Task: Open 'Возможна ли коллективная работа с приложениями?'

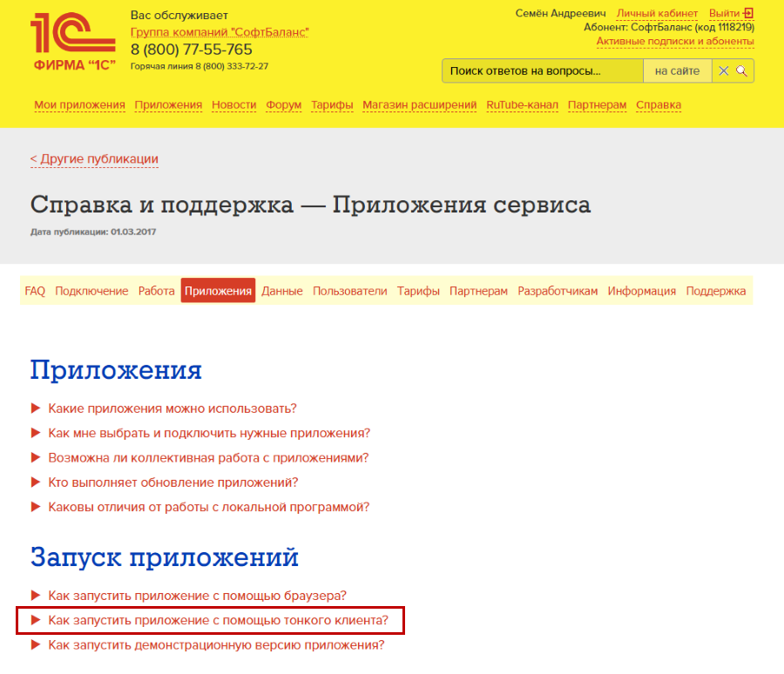Action: coord(208,457)
